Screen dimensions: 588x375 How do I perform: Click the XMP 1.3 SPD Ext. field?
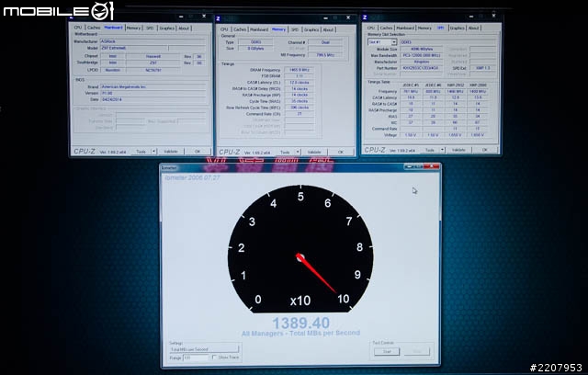click(482, 68)
